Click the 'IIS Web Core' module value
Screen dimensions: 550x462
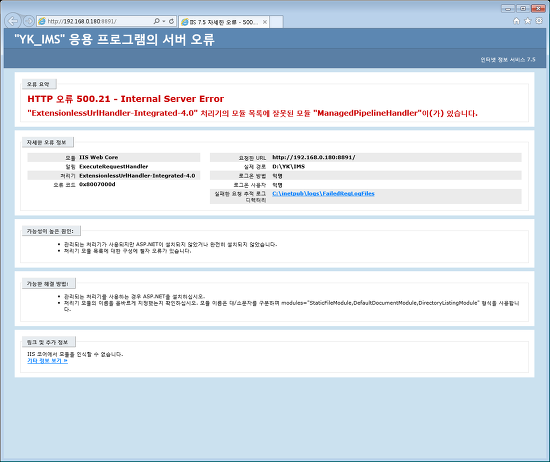pyautogui.click(x=99, y=158)
